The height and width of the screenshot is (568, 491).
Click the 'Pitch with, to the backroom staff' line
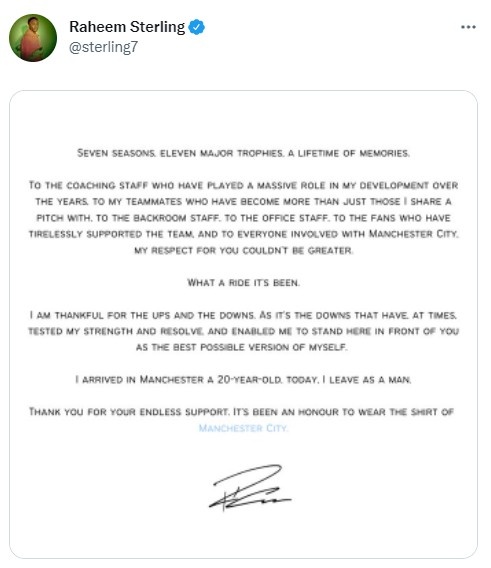244,218
